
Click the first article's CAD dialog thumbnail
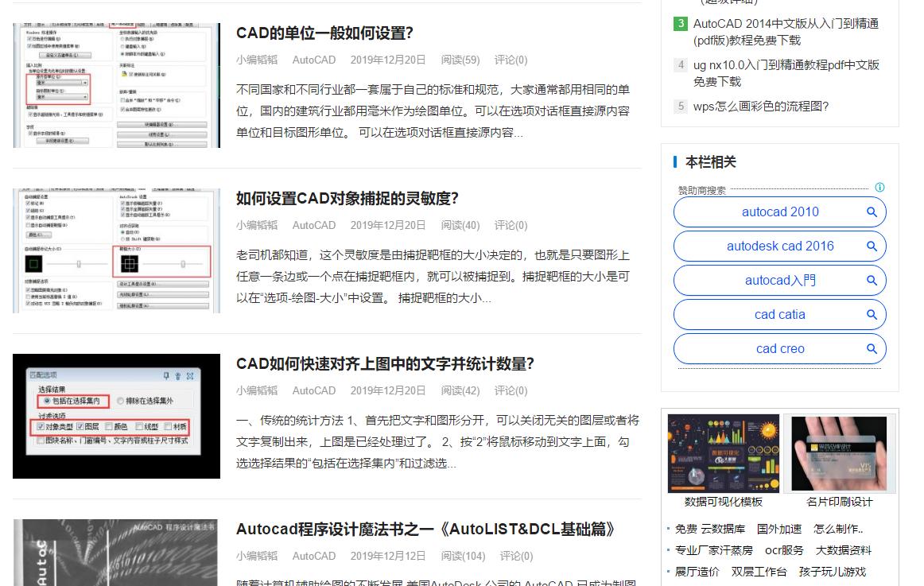(115, 85)
